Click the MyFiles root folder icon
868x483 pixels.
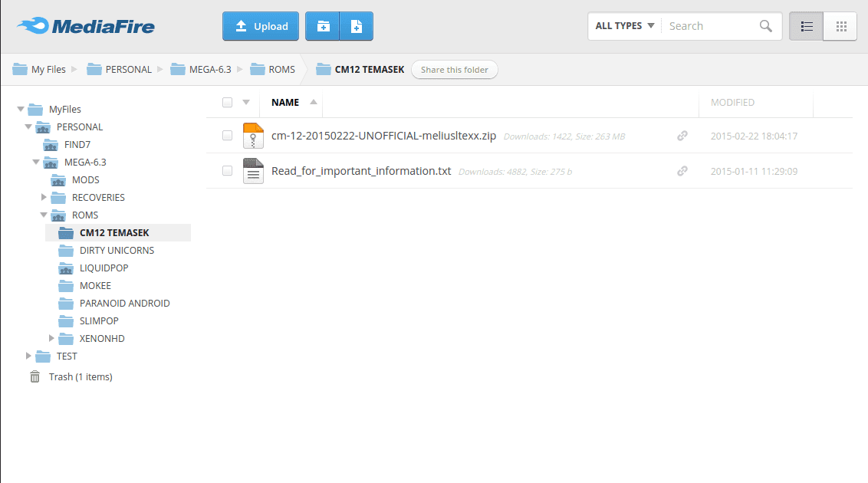[35, 110]
